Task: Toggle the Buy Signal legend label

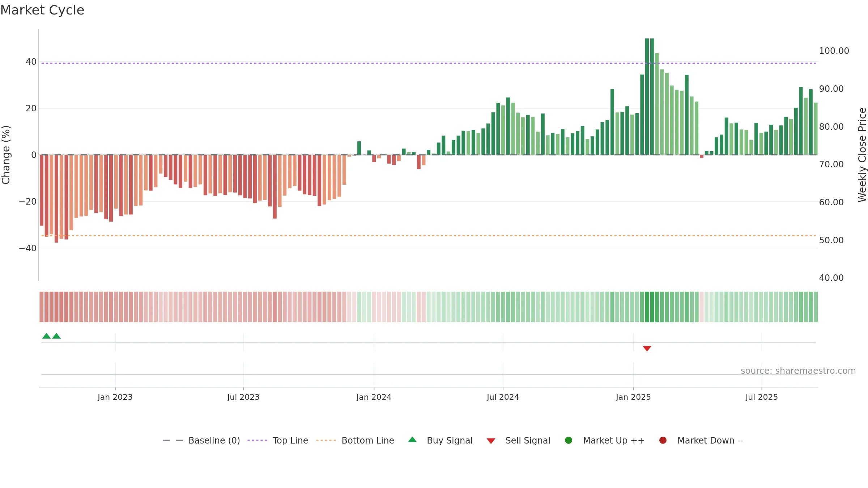Action: coord(450,440)
